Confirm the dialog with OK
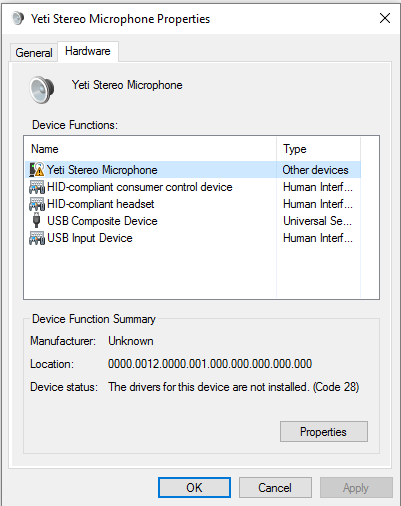The height and width of the screenshot is (506, 401). [194, 488]
